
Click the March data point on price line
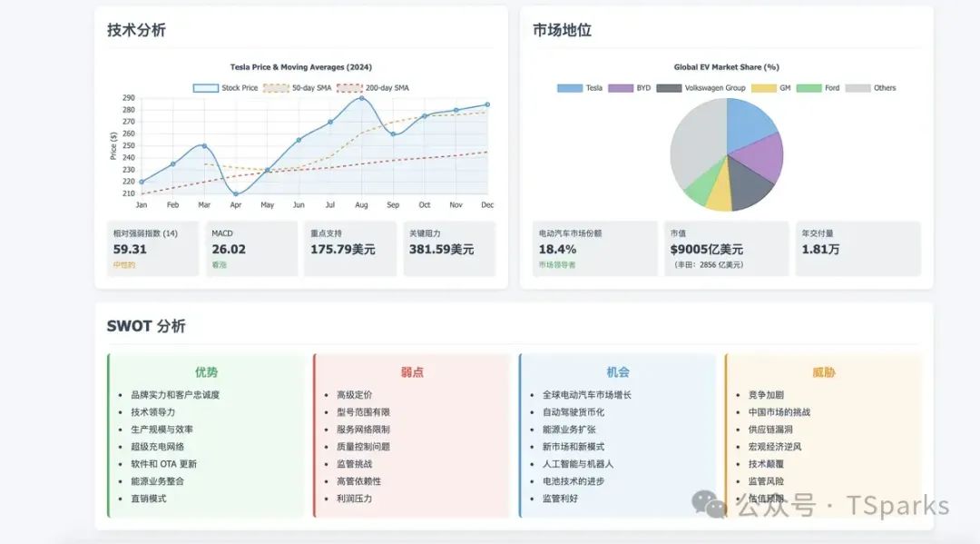click(x=204, y=146)
